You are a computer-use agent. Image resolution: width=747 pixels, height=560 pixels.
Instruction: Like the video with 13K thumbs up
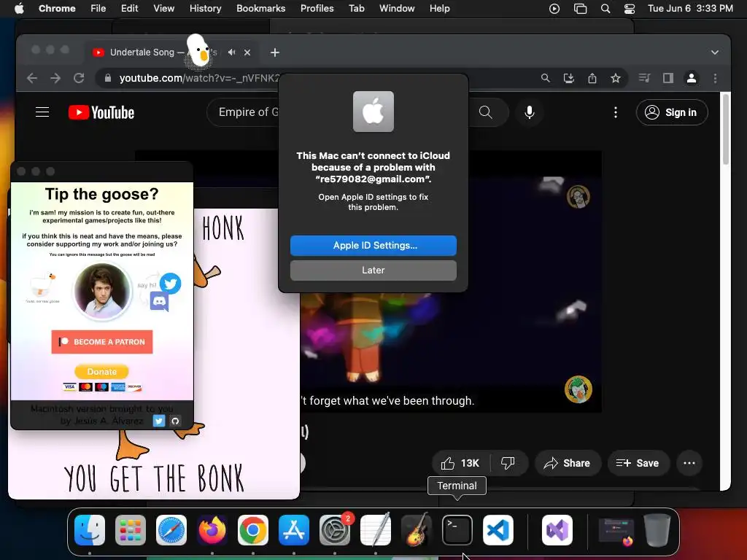point(461,463)
